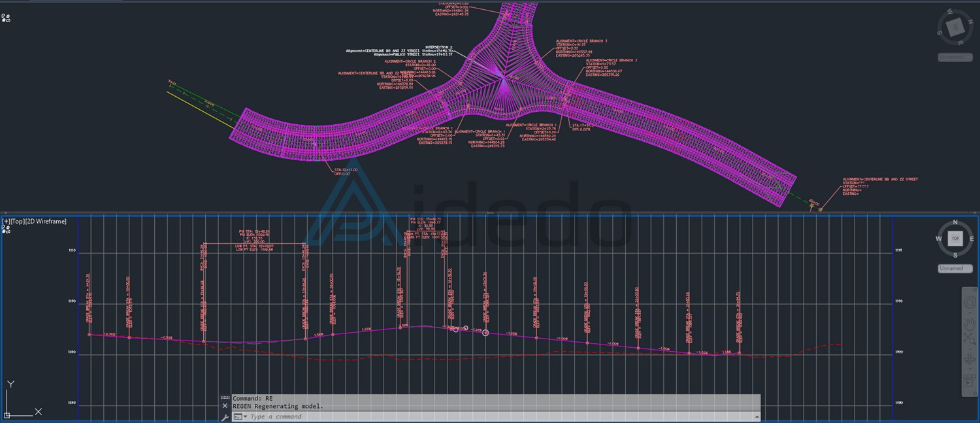The width and height of the screenshot is (980, 423).
Task: Open the ShowMotion tool in navigation bar
Action: click(970, 381)
